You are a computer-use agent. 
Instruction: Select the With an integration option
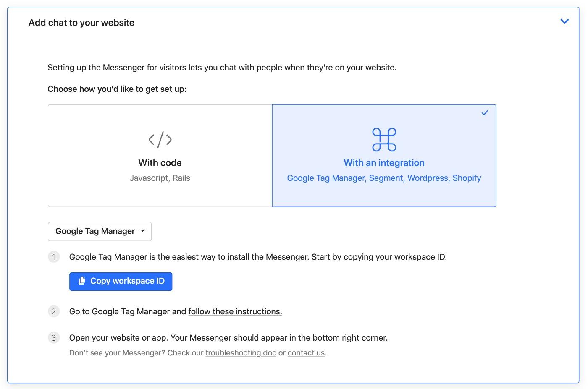coord(384,156)
